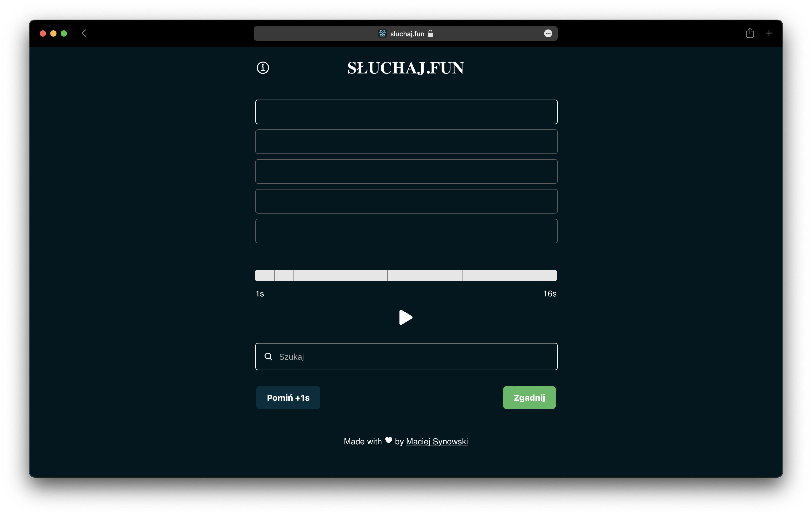Viewport: 812px width, 516px height.
Task: Select the first empty guess row
Action: [x=406, y=112]
